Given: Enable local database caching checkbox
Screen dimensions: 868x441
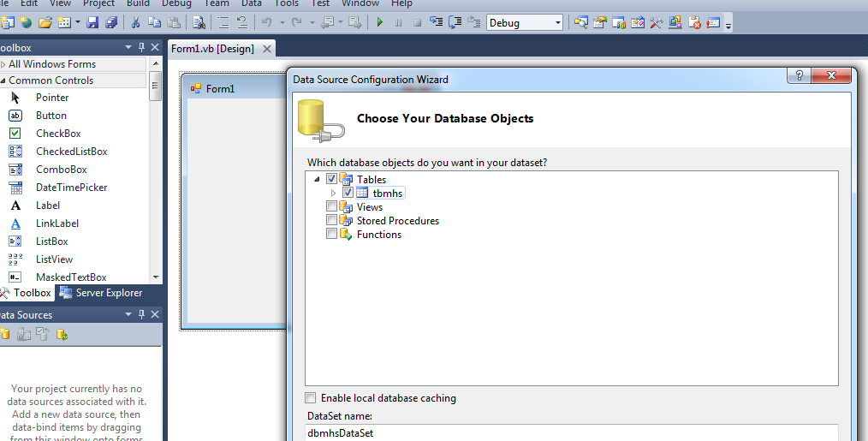Looking at the screenshot, I should [311, 398].
